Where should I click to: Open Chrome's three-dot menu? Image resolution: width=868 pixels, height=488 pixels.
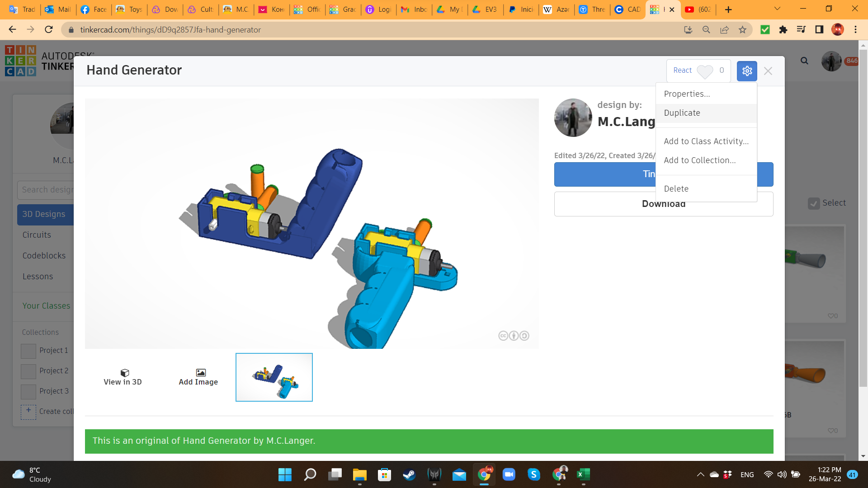coord(855,30)
